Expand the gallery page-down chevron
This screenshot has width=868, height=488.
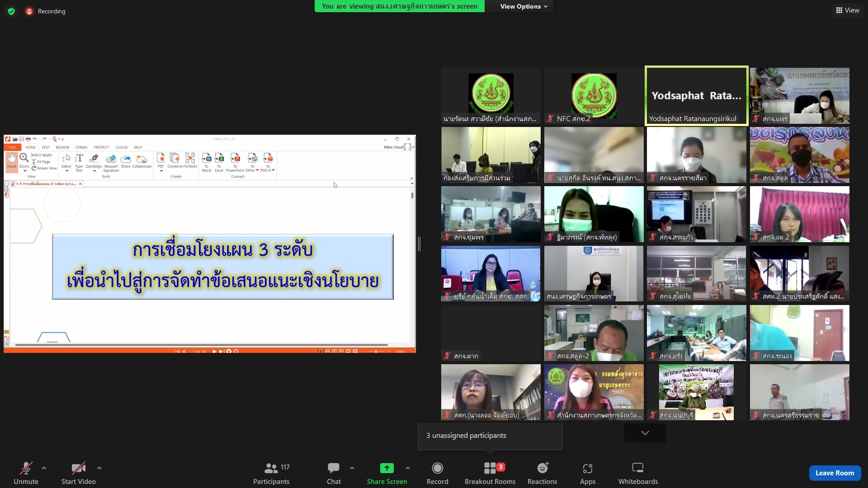pos(645,433)
